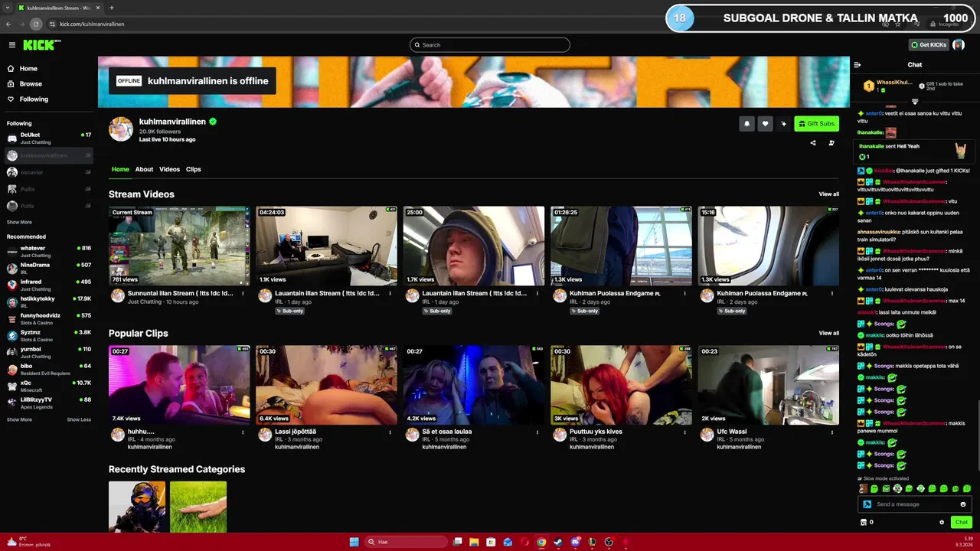The image size is (980, 551).
Task: Open the 01:26:25 Kuhlman Puolassa video thumbnail
Action: tap(621, 246)
